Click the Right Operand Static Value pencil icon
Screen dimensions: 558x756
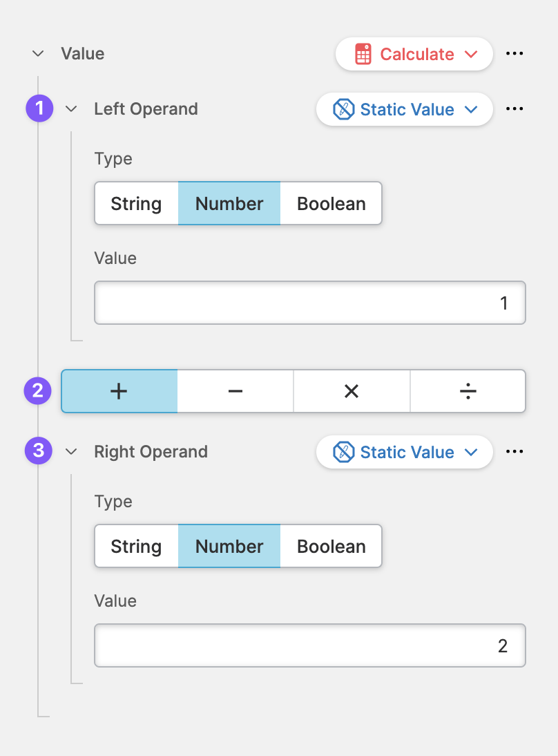343,453
